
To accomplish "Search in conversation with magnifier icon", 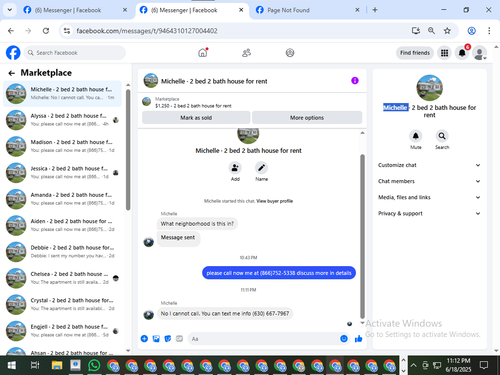I will pos(442,136).
